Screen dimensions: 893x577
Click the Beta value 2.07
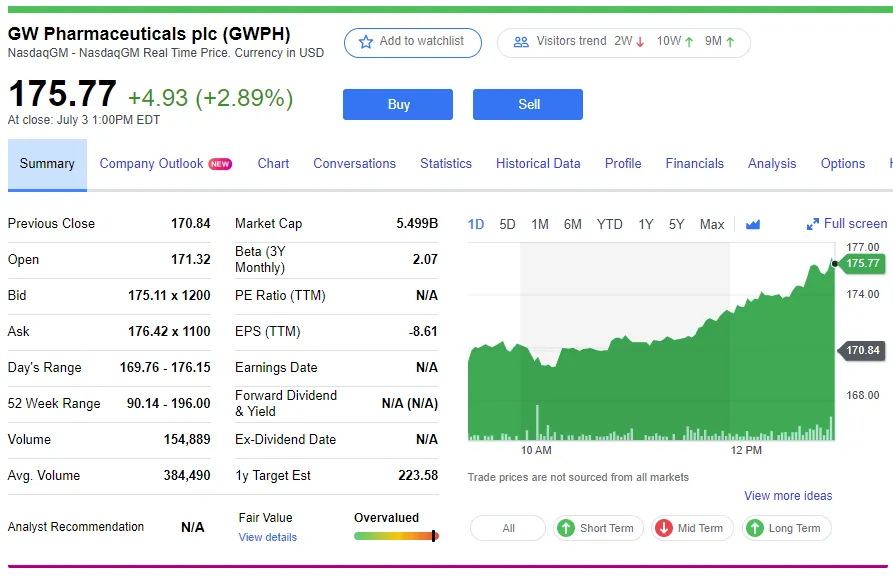pyautogui.click(x=425, y=259)
